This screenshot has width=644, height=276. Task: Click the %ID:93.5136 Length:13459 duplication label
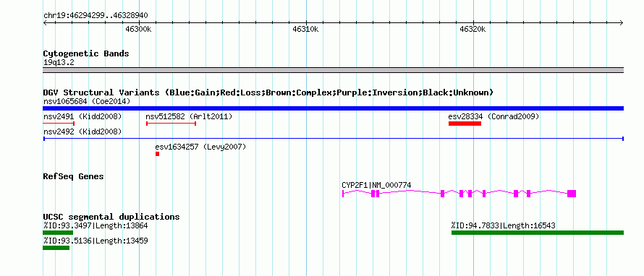(96, 241)
